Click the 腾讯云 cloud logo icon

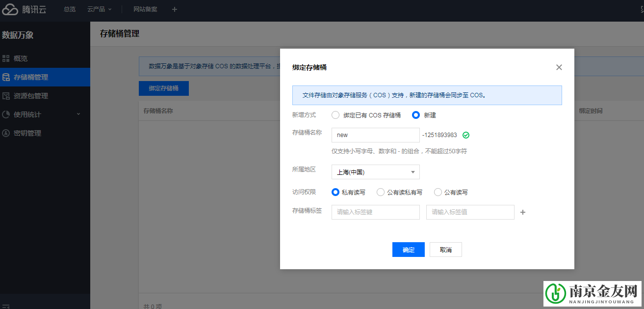[x=10, y=9]
